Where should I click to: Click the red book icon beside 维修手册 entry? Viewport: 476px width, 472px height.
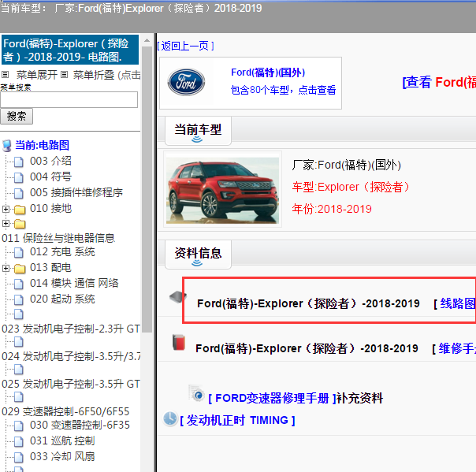pyautogui.click(x=179, y=343)
